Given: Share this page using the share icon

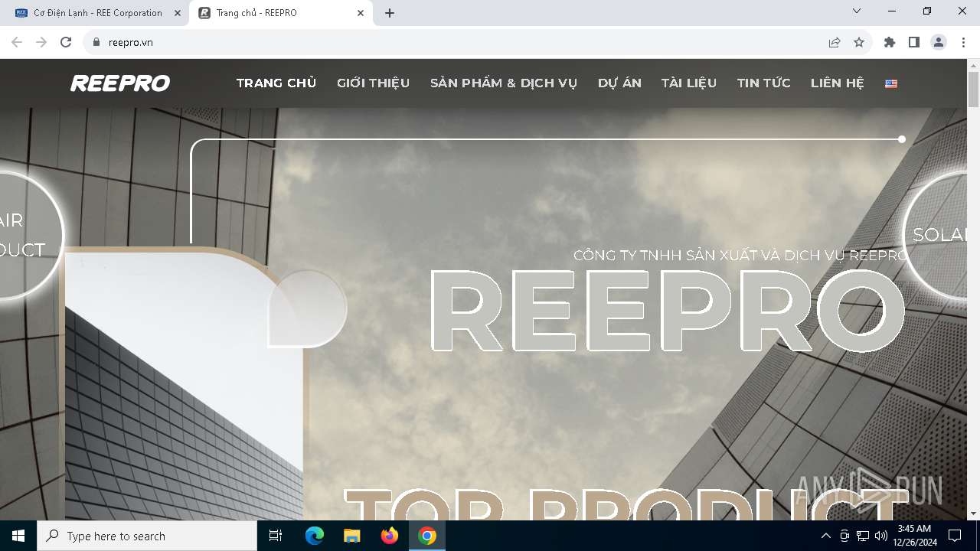Looking at the screenshot, I should click(x=835, y=42).
